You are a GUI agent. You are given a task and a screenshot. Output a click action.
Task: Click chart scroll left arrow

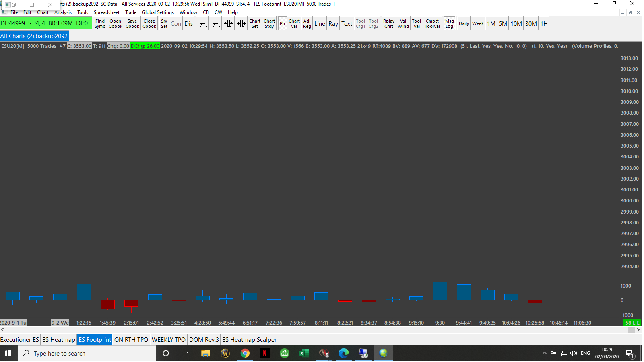(3, 330)
